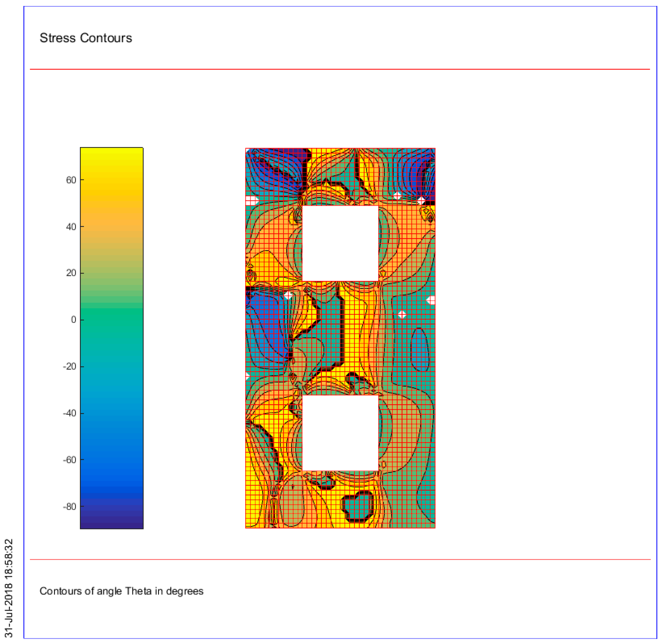The image size is (662, 644).
Task: Select the 20 colorbar tick label
Action: pyautogui.click(x=71, y=273)
